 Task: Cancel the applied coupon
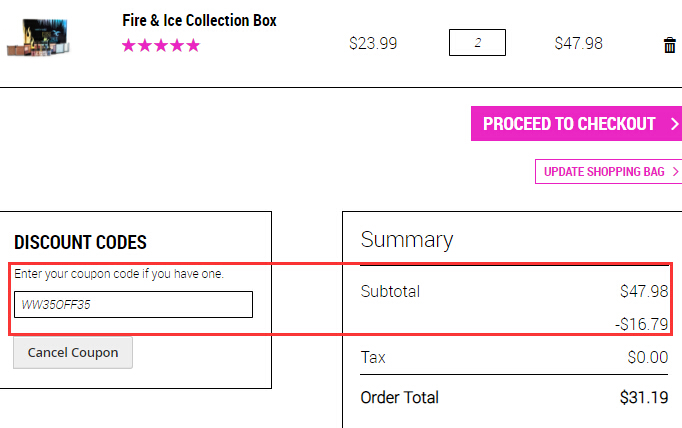73,352
